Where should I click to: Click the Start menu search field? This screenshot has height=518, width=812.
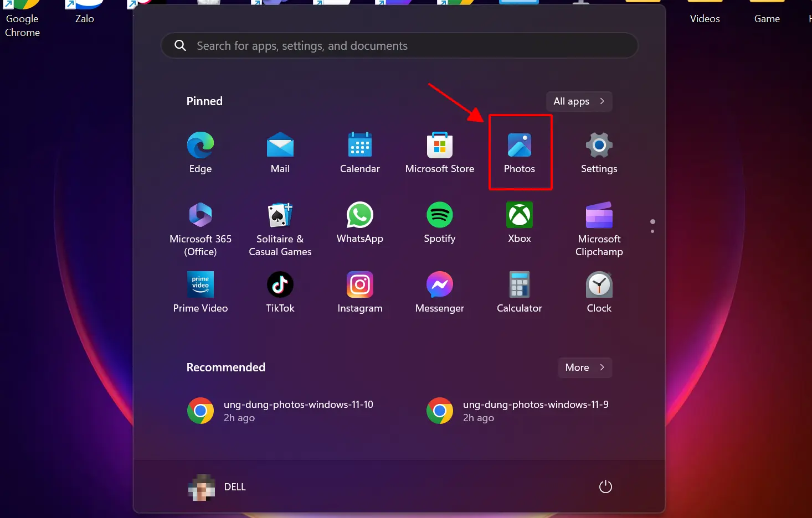(399, 45)
